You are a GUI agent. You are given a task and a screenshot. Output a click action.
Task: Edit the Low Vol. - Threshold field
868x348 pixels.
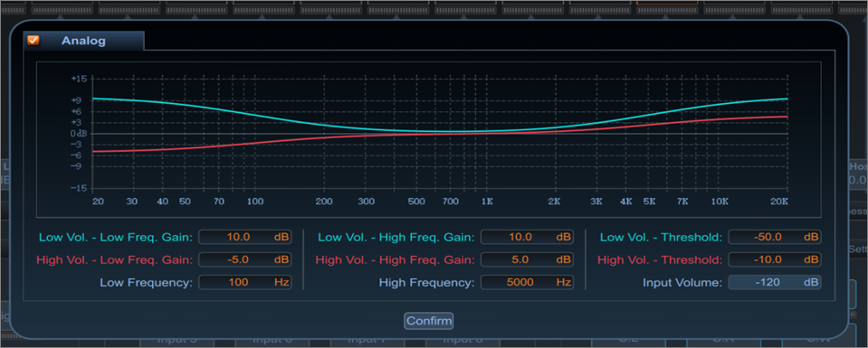[x=775, y=237]
